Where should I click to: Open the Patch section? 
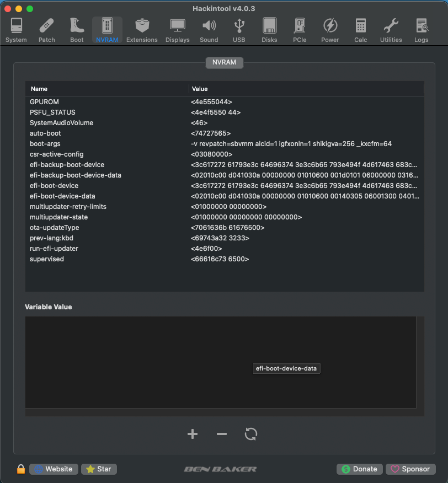pos(46,30)
